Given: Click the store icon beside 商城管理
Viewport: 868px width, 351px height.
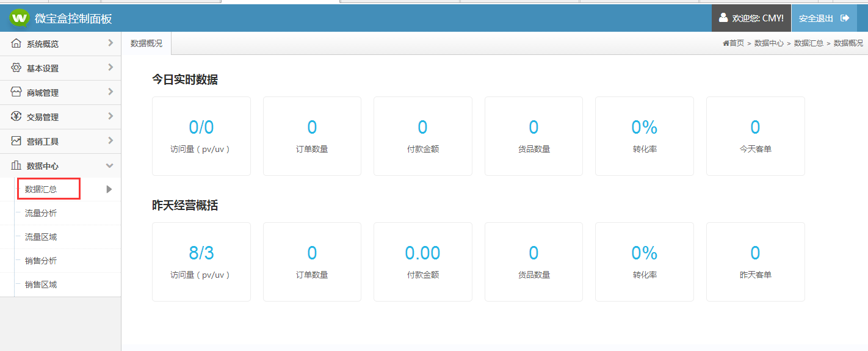Looking at the screenshot, I should click(x=16, y=92).
